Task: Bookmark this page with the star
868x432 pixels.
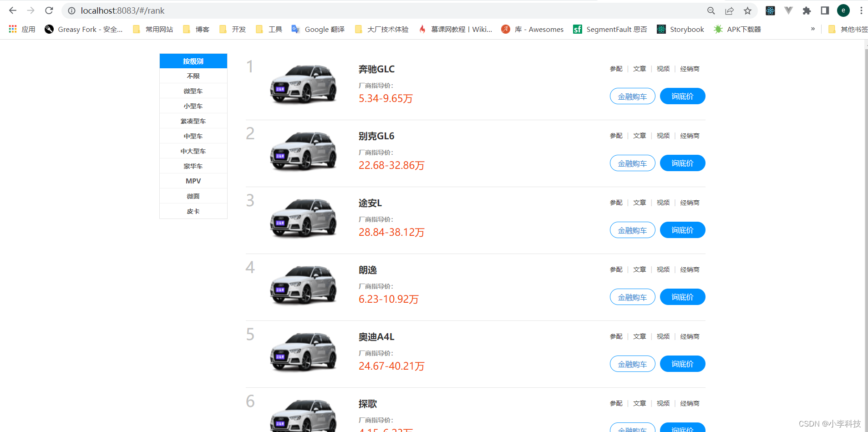Action: [x=747, y=10]
